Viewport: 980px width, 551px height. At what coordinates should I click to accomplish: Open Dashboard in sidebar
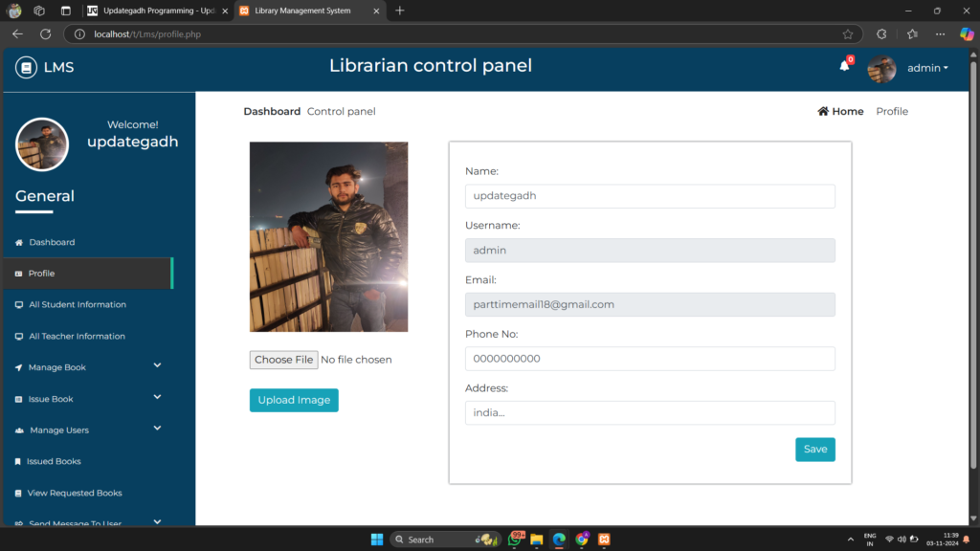point(52,242)
